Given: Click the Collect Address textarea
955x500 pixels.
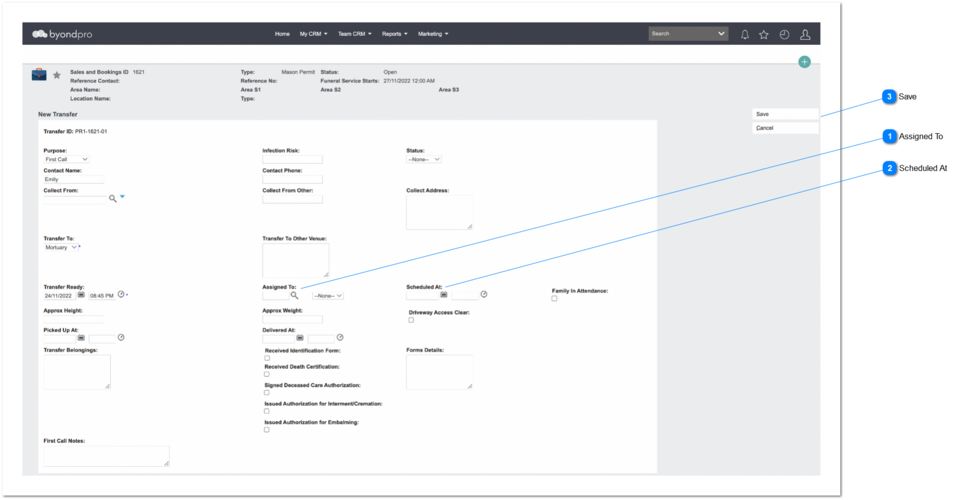Looking at the screenshot, I should (440, 213).
